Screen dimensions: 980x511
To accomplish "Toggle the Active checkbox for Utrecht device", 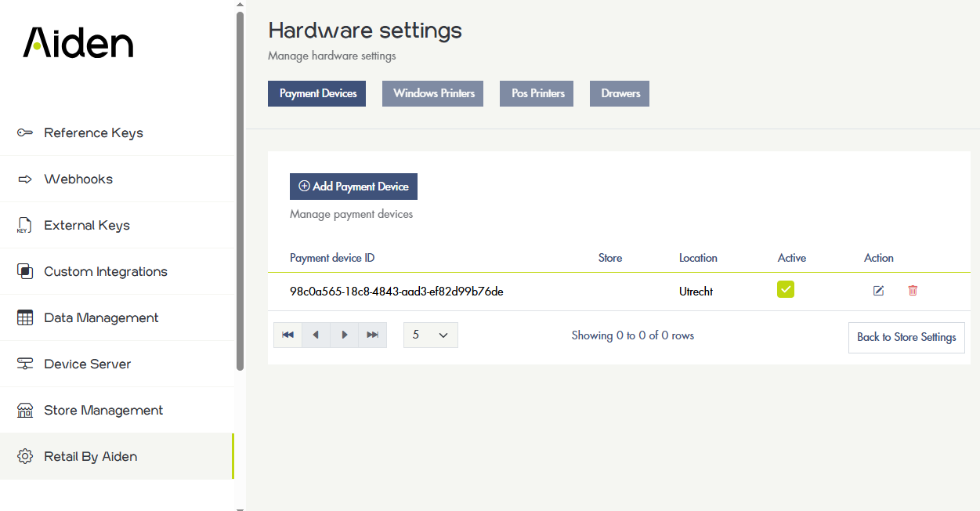I will click(x=786, y=289).
